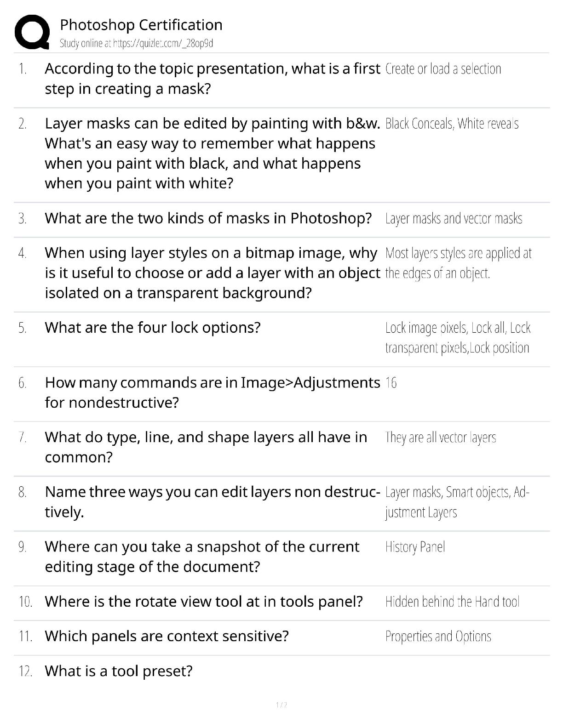Select question 1 about creating a mask
This screenshot has height=728, width=563.
pyautogui.click(x=212, y=79)
